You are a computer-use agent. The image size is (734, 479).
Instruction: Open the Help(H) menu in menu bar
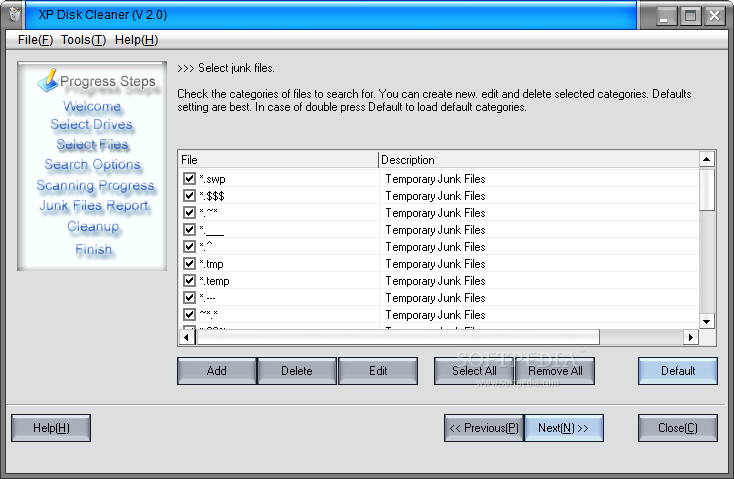click(136, 40)
